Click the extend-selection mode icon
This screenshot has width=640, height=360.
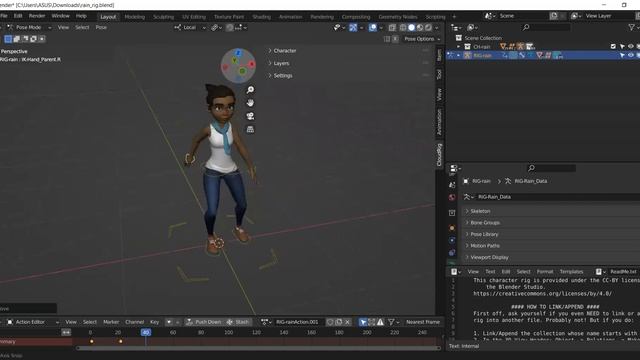coord(16,39)
